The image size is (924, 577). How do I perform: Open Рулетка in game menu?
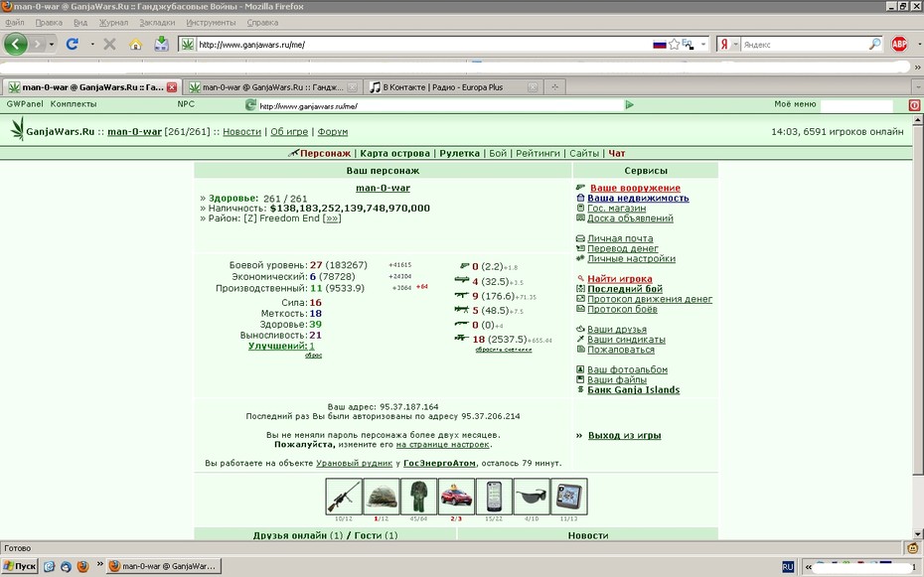pos(459,153)
